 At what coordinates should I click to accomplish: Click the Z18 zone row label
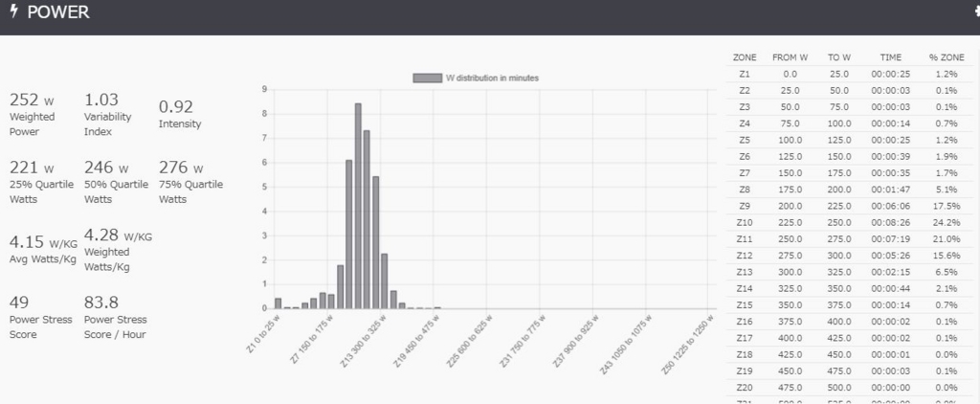pos(745,354)
